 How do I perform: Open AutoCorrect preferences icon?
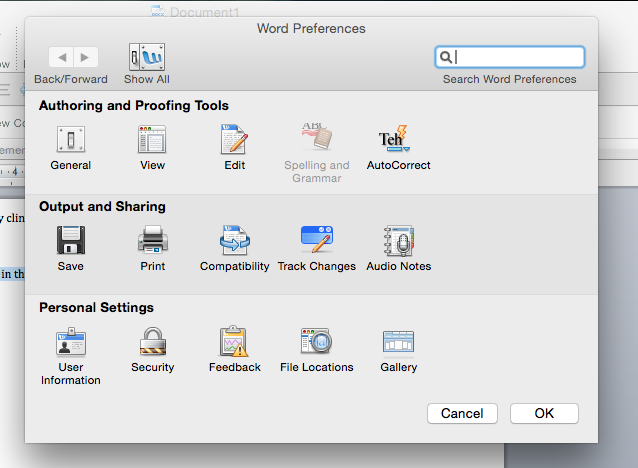coord(394,139)
